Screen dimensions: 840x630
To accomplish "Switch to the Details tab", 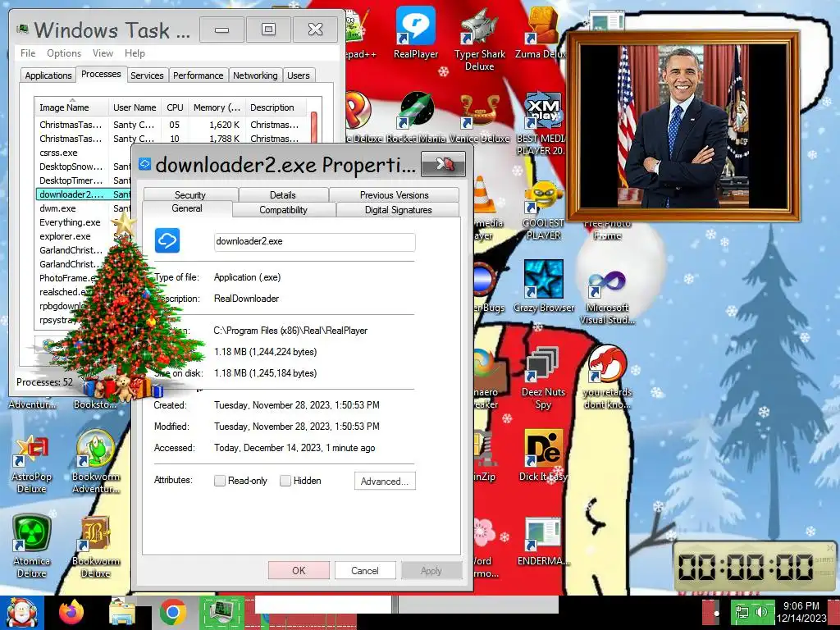I will [x=283, y=194].
